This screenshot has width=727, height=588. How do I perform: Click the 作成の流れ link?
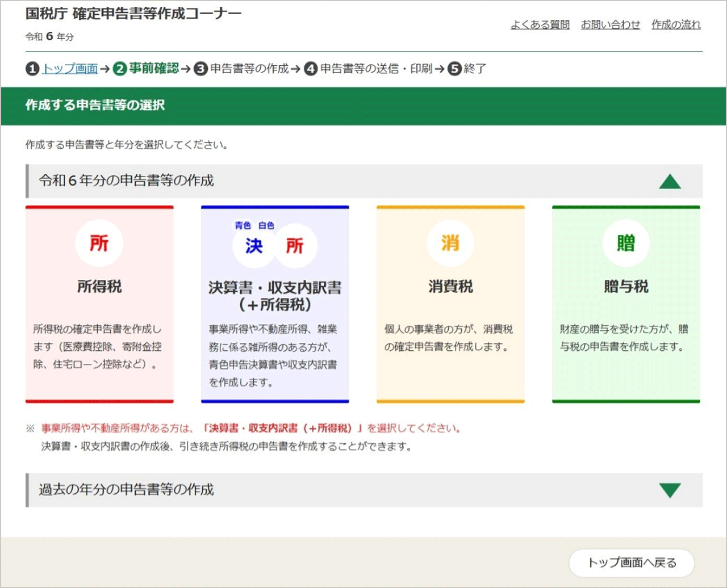pyautogui.click(x=676, y=25)
